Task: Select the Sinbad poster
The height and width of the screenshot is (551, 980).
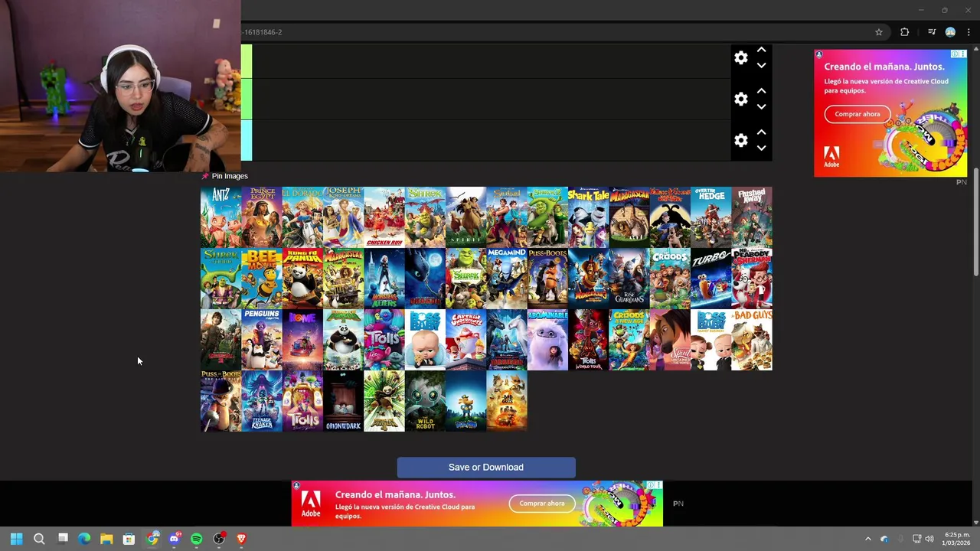Action: (507, 217)
